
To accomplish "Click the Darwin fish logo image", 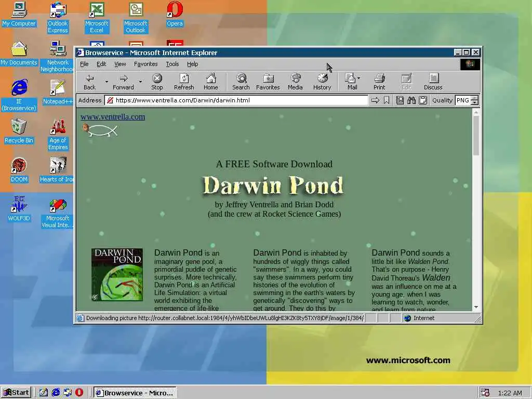I will [100, 130].
